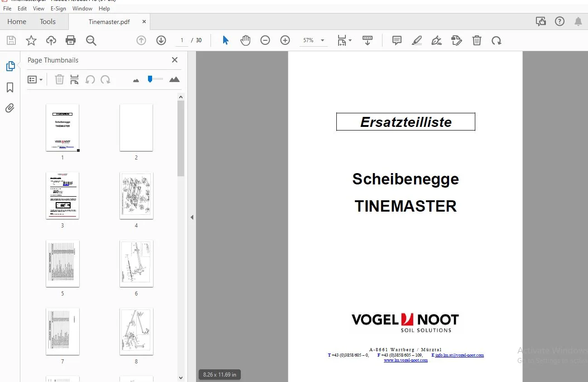Open notifications bell icon
The width and height of the screenshot is (588, 382).
tap(578, 21)
